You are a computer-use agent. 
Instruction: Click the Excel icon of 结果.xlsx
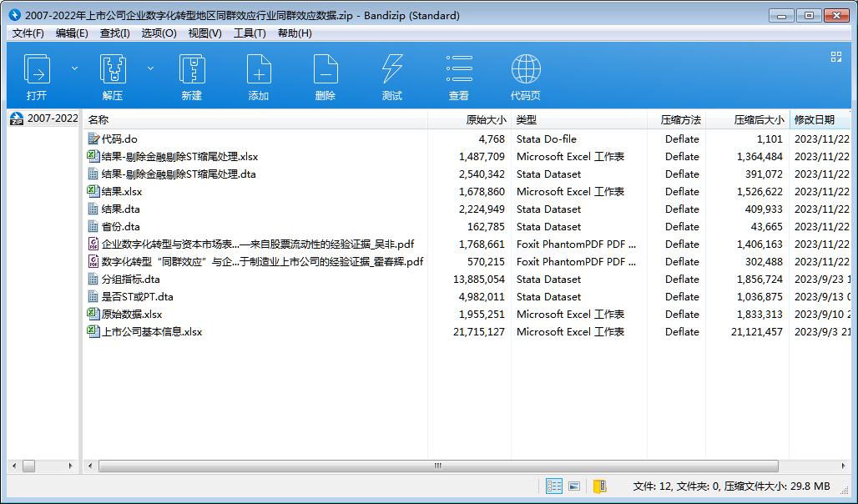coord(93,192)
